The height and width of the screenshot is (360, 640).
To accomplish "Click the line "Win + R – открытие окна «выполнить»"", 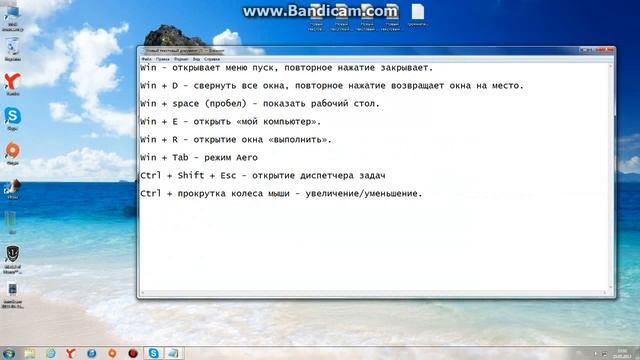I will coord(236,140).
